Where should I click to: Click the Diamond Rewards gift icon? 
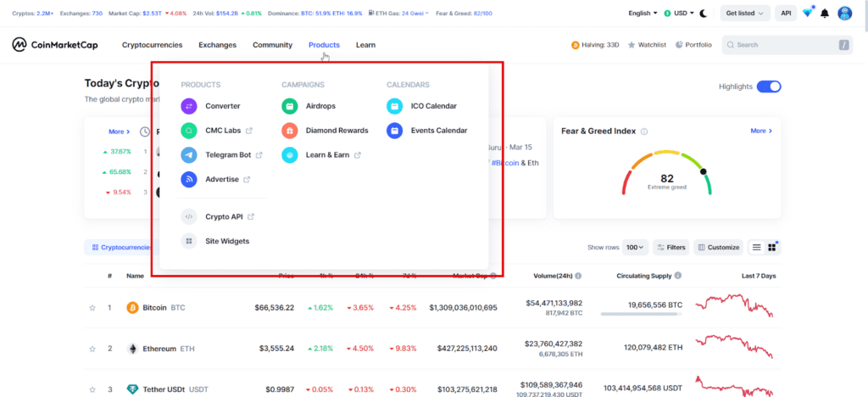click(290, 131)
